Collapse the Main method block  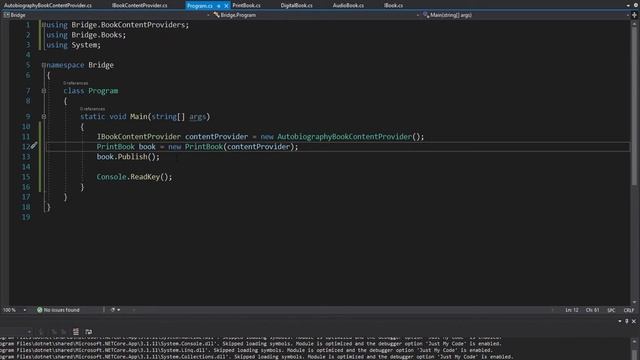[x=44, y=117]
